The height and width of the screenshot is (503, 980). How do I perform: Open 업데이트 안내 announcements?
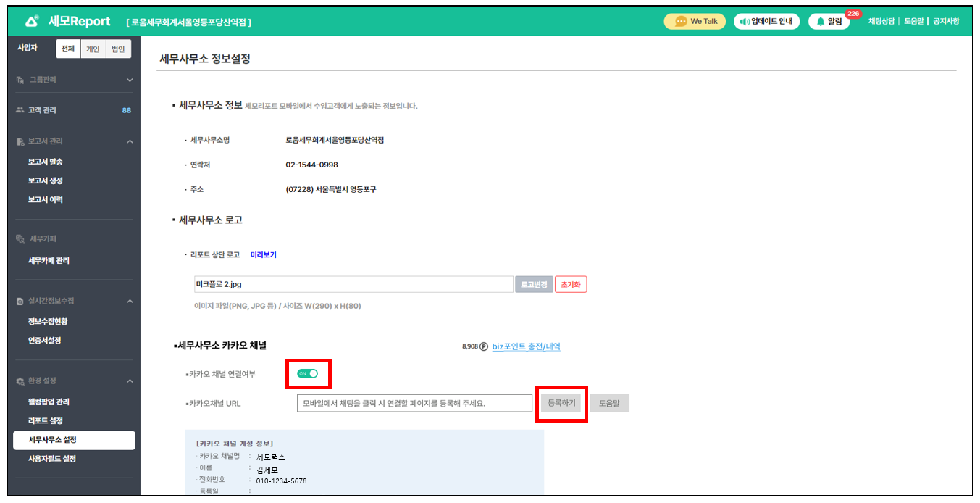point(766,21)
